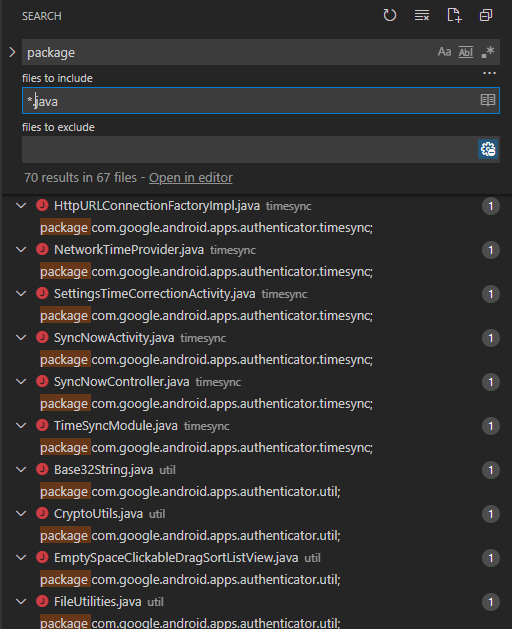
Task: Select Base32String.java file name
Action: [104, 470]
